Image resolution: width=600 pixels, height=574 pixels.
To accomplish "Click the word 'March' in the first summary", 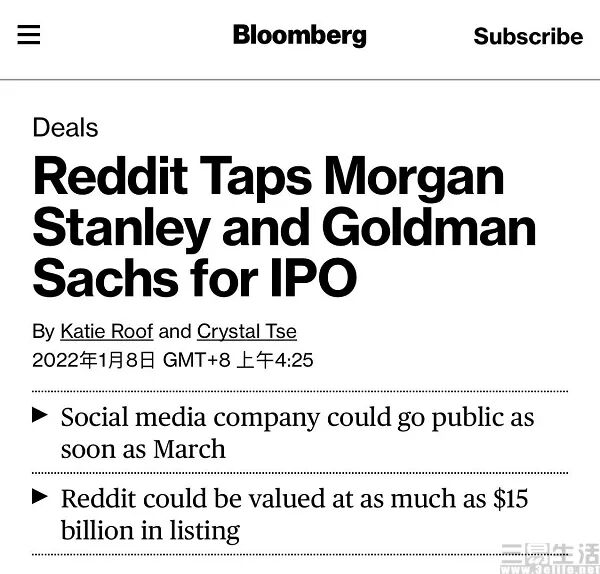I will 189,449.
